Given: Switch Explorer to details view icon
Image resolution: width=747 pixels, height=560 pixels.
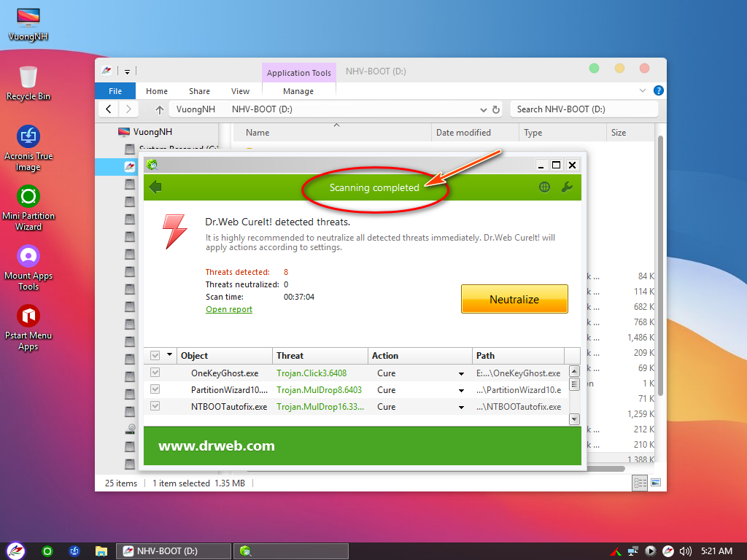Looking at the screenshot, I should [x=640, y=483].
